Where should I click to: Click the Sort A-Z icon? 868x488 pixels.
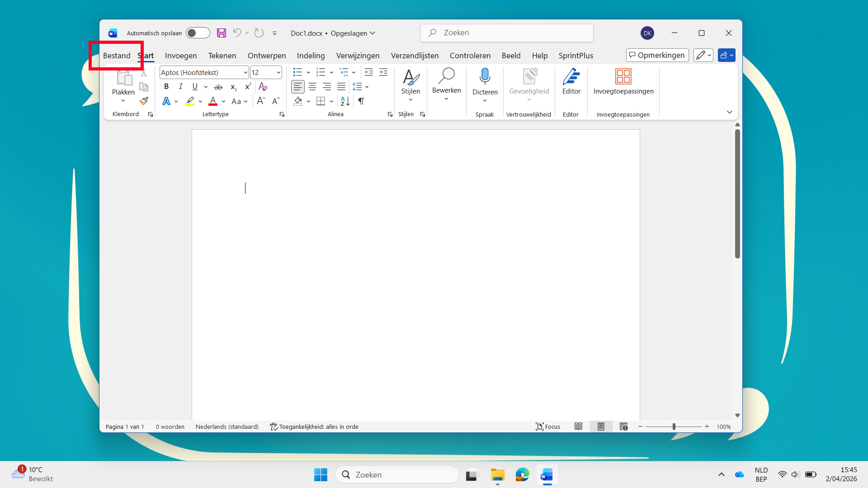click(345, 101)
